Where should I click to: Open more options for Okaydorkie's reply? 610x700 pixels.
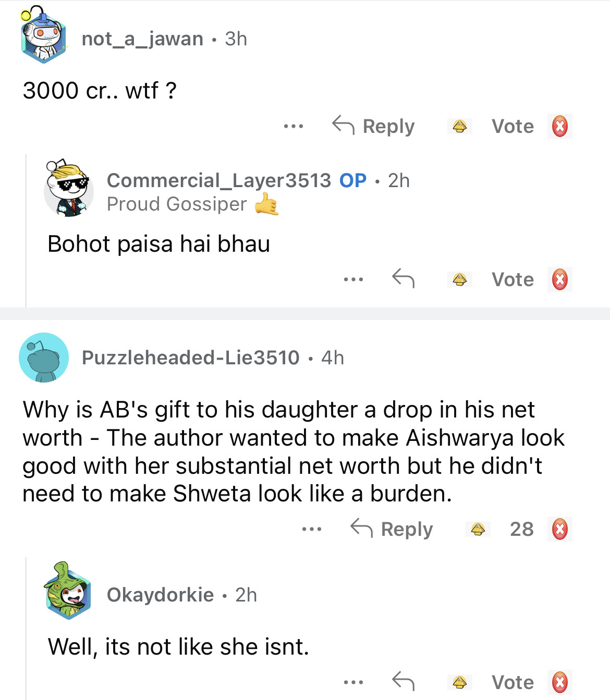coord(353,682)
